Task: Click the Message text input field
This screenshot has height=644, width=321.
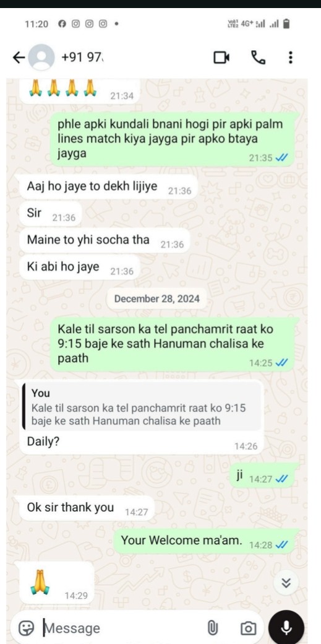Action: 123,628
